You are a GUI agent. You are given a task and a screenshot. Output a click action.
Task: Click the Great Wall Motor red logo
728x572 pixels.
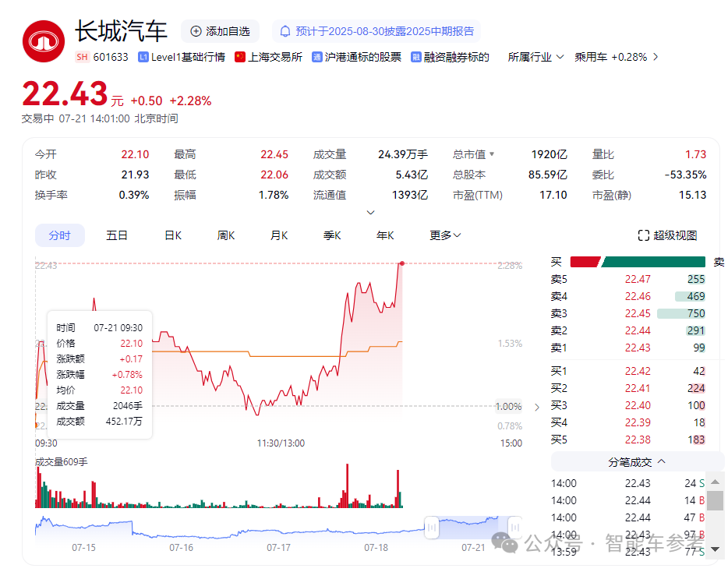(x=44, y=41)
